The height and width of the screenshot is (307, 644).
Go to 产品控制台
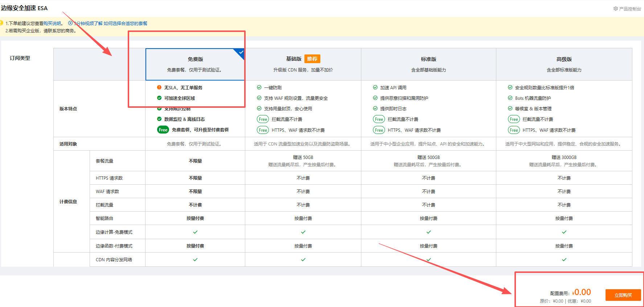pos(630,9)
